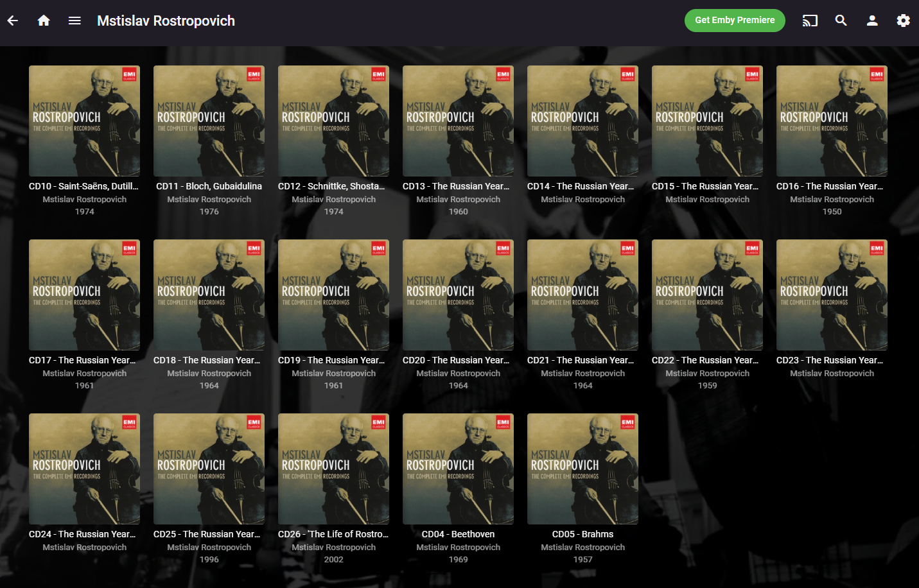Open the Home screen icon
Screen dimensions: 919x588
pyautogui.click(x=44, y=21)
